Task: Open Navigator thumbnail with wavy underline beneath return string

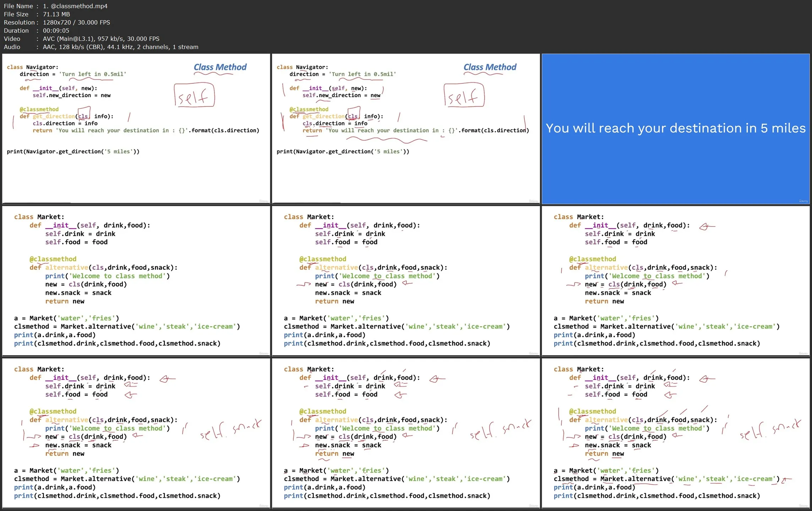Action: 406,129
